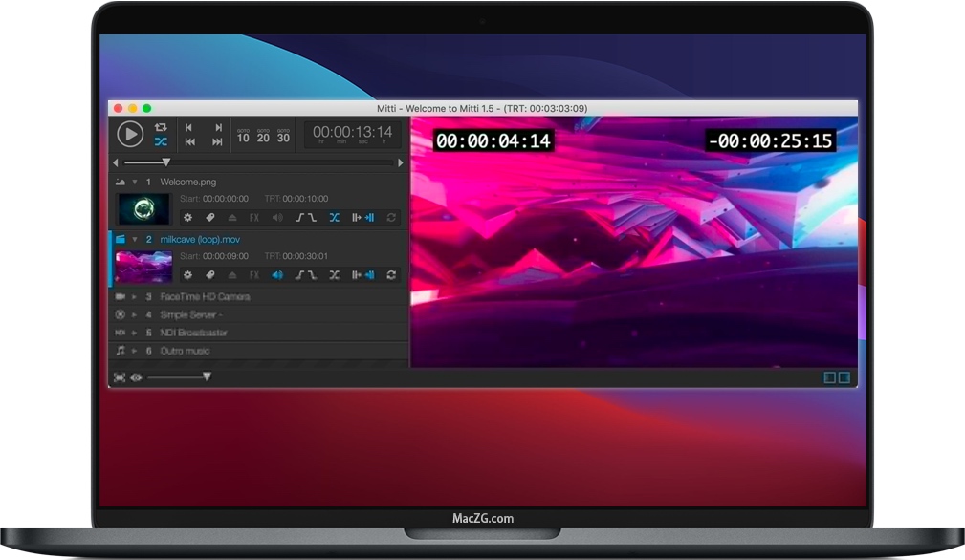The image size is (965, 560).
Task: Jump to the next cue
Action: click(x=218, y=127)
